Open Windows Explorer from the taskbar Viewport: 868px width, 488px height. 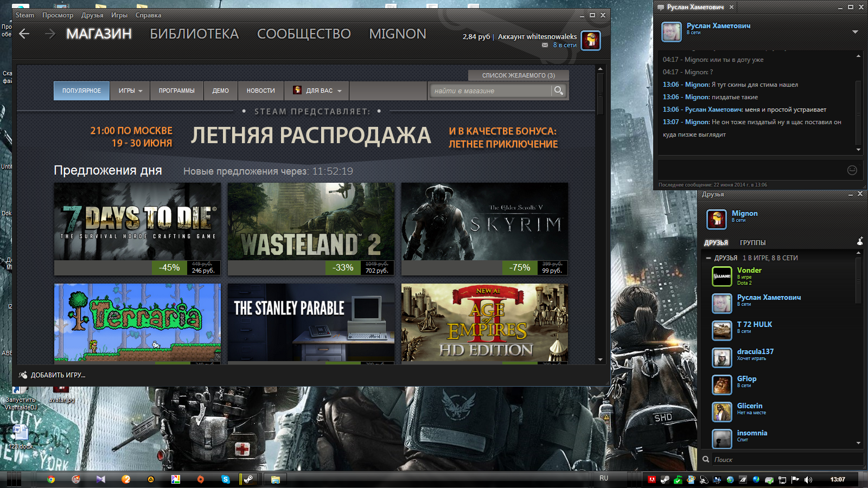[x=276, y=479]
